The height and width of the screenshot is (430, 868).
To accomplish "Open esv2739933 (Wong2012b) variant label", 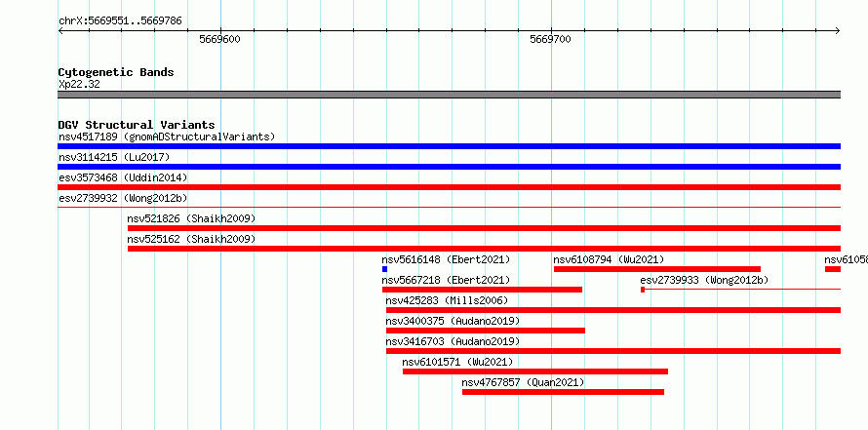I will [x=704, y=280].
